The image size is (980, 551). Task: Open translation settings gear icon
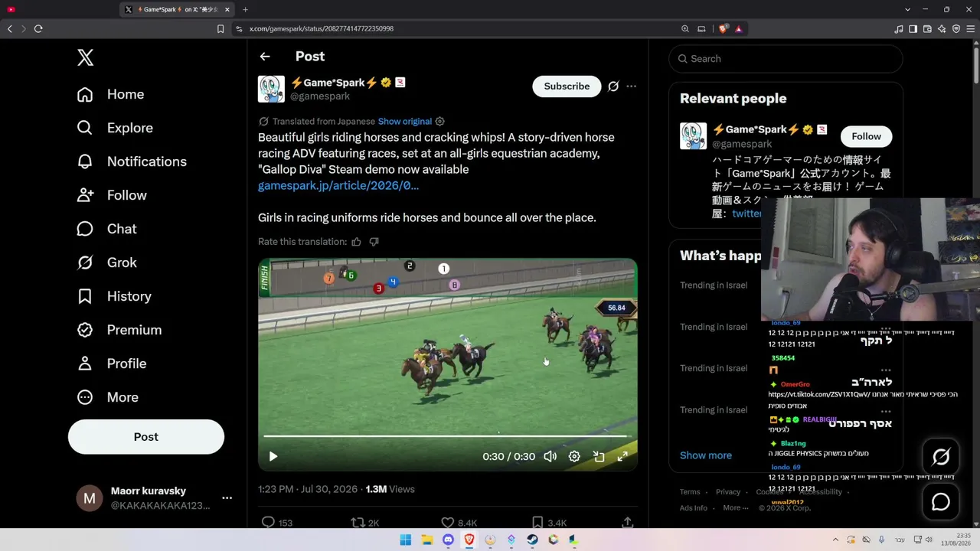[439, 122]
